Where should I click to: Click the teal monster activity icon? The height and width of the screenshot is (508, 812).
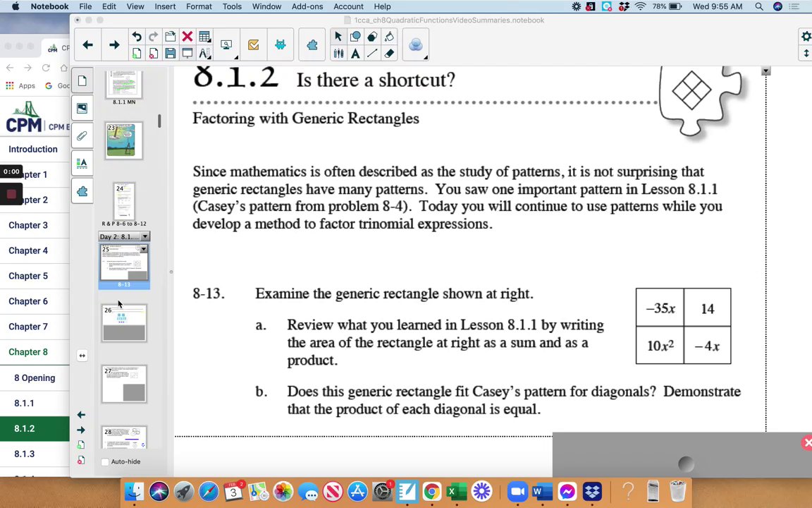tap(280, 45)
